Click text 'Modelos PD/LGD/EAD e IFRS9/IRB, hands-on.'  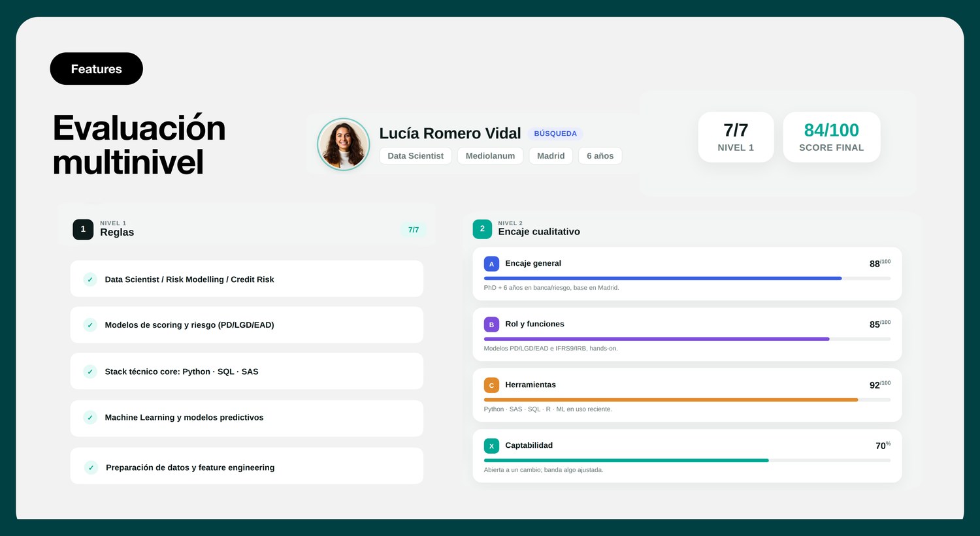point(551,349)
